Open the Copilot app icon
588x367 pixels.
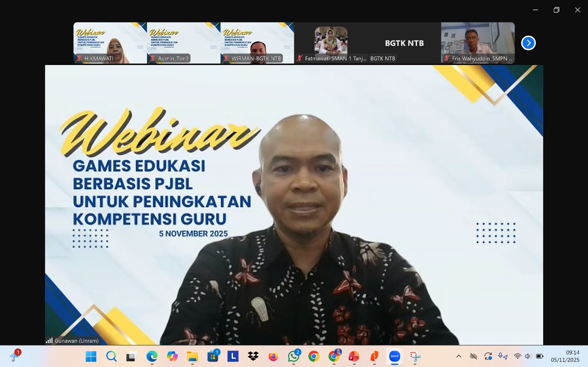[x=172, y=356]
